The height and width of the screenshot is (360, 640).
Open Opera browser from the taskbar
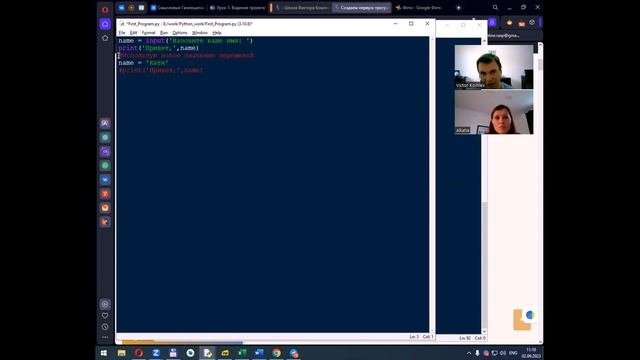click(x=139, y=353)
